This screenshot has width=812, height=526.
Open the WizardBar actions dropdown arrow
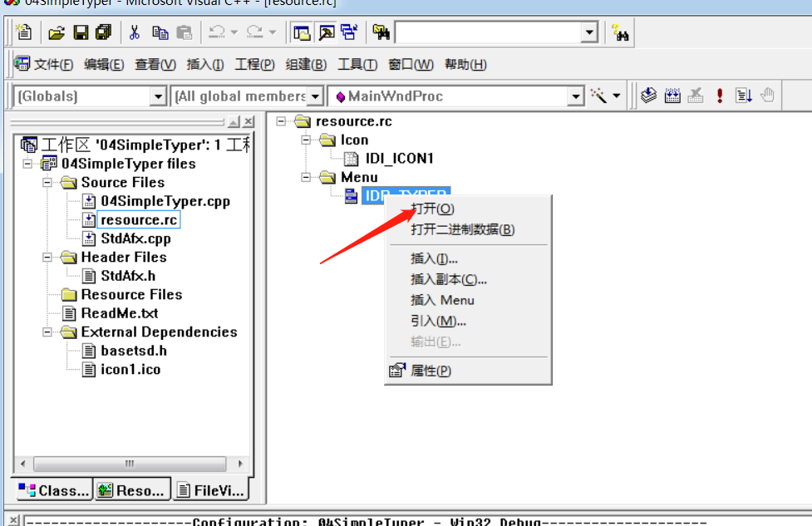point(618,96)
